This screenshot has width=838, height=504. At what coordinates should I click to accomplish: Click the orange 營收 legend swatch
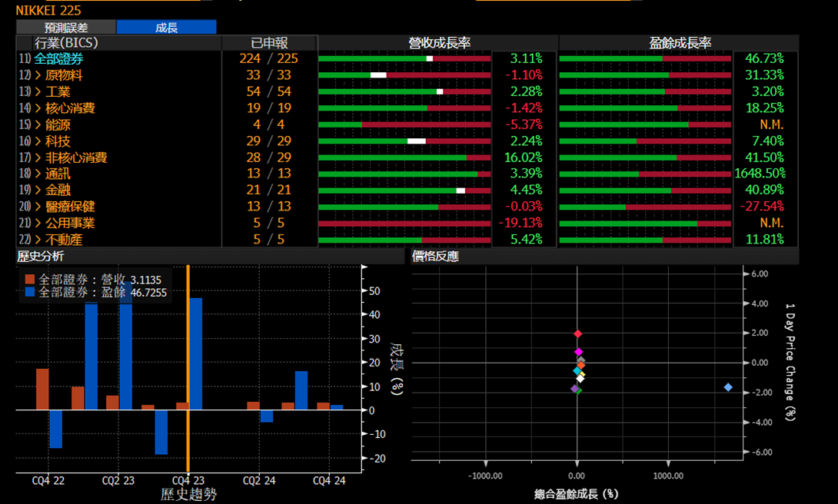click(30, 279)
